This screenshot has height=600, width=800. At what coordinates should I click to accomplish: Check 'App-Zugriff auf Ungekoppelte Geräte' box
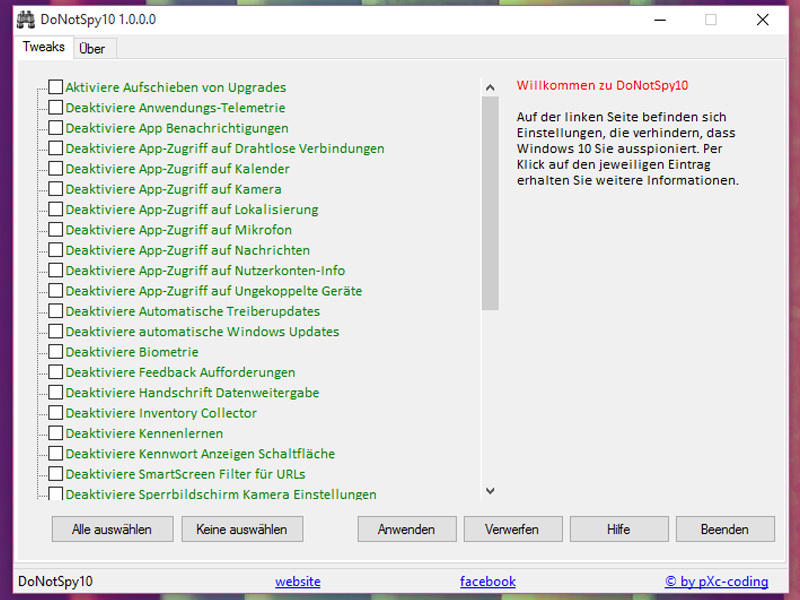pos(56,290)
